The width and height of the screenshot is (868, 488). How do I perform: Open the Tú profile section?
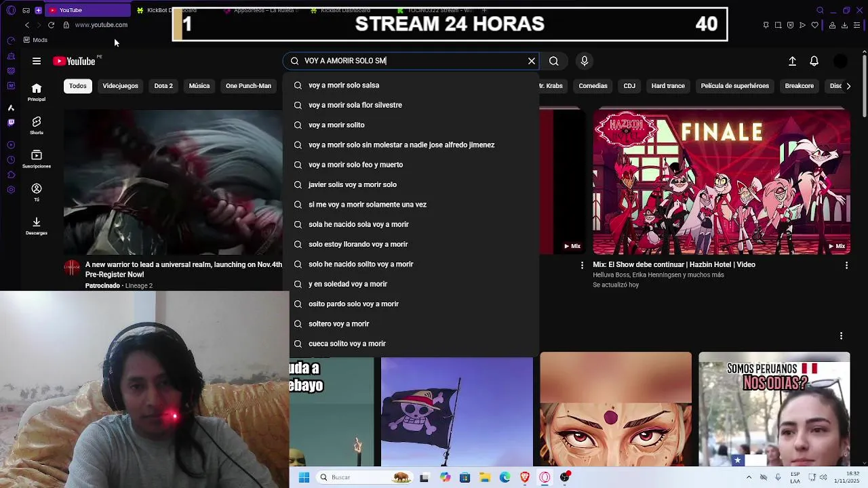[x=37, y=192]
